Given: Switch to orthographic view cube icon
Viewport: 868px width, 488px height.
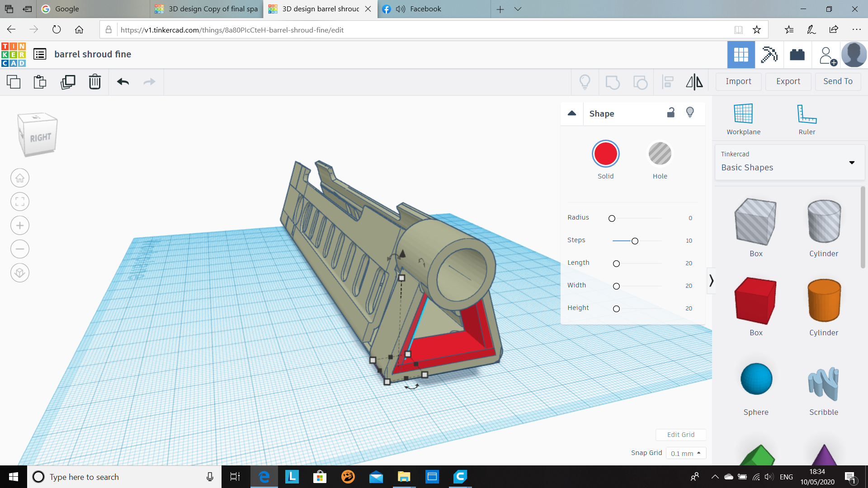Looking at the screenshot, I should 20,273.
